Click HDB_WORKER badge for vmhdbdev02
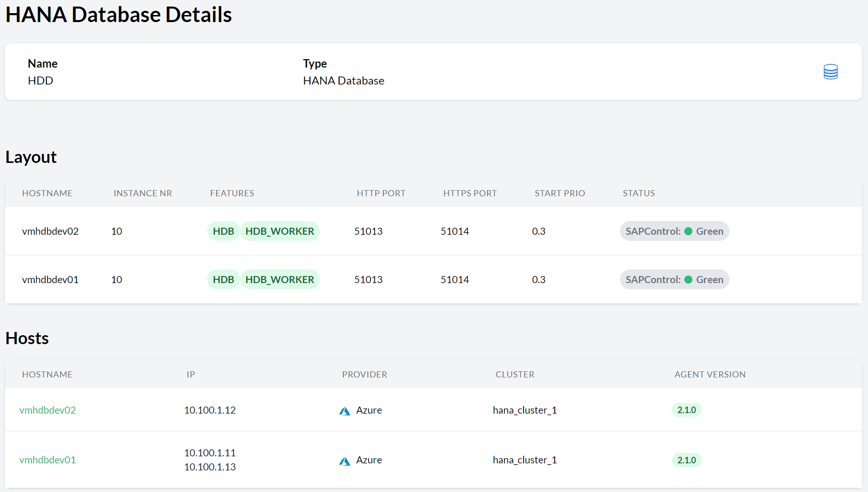Image resolution: width=868 pixels, height=492 pixels. point(279,231)
